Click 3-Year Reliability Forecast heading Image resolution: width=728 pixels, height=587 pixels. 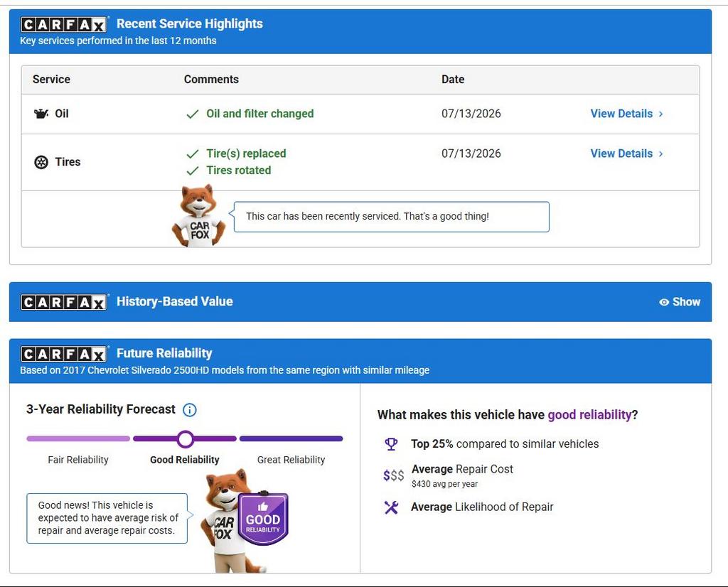101,409
